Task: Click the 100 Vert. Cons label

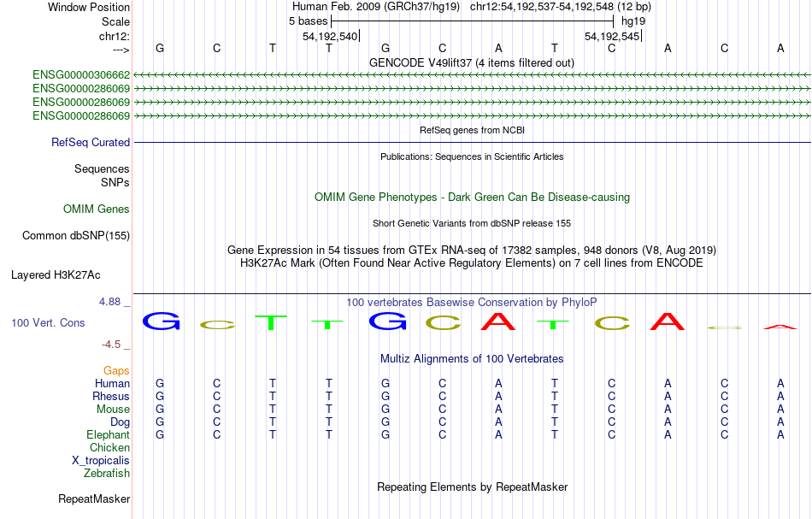Action: [48, 322]
